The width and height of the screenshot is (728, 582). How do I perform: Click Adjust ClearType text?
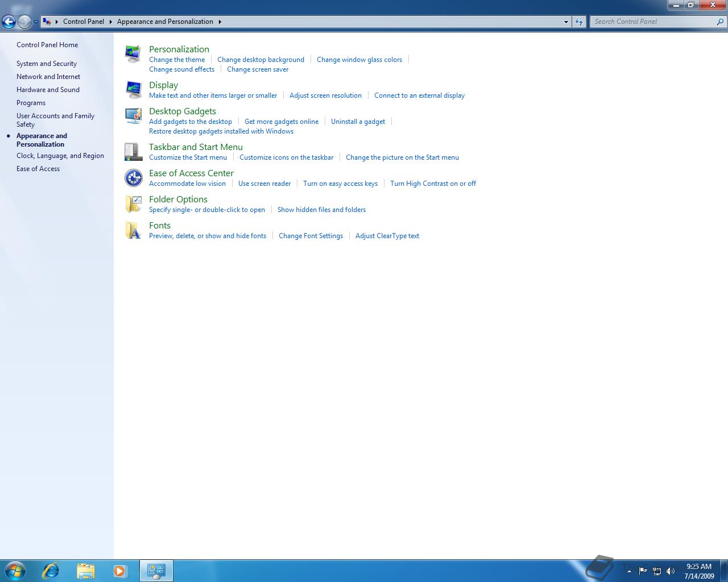387,236
